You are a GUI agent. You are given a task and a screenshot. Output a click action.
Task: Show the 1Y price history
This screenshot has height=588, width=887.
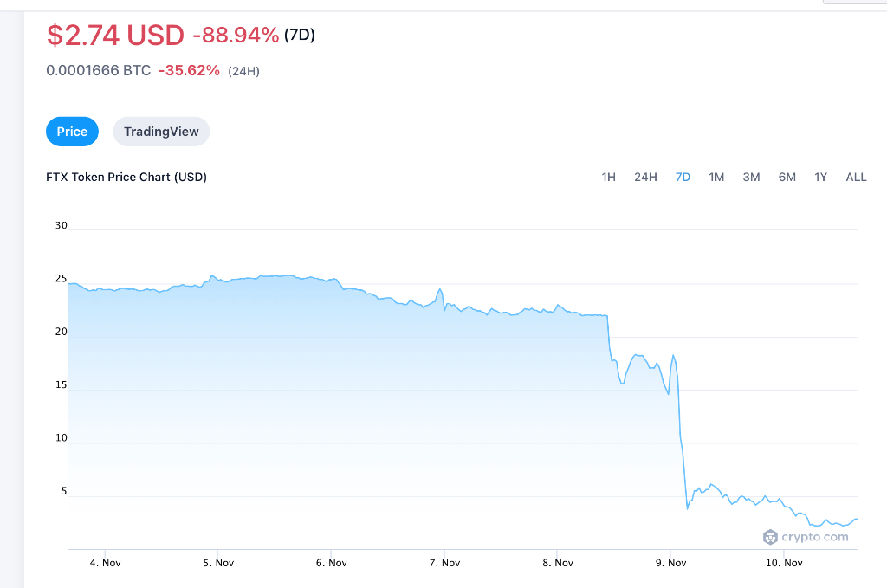coord(820,177)
